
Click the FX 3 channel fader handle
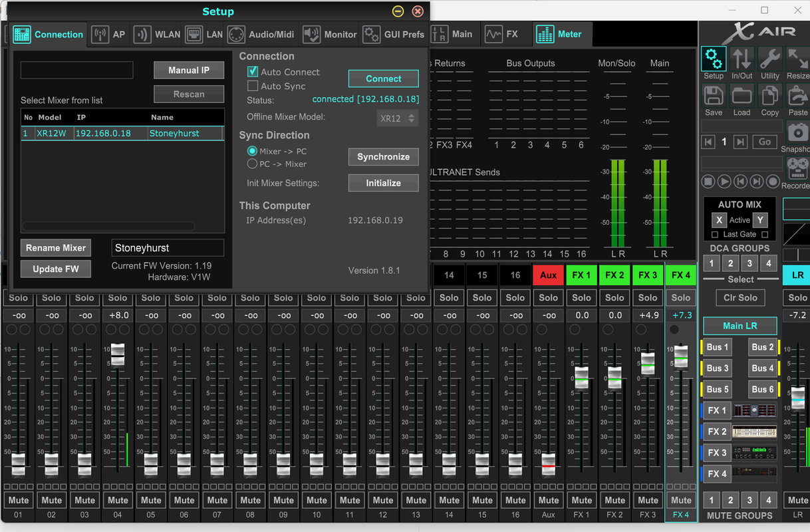pyautogui.click(x=648, y=364)
